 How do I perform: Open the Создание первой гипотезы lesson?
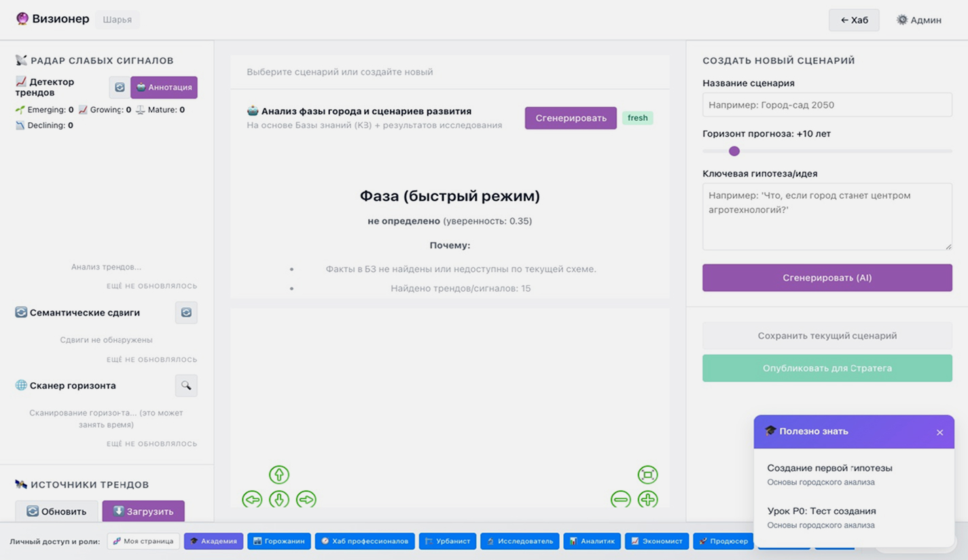tap(829, 468)
